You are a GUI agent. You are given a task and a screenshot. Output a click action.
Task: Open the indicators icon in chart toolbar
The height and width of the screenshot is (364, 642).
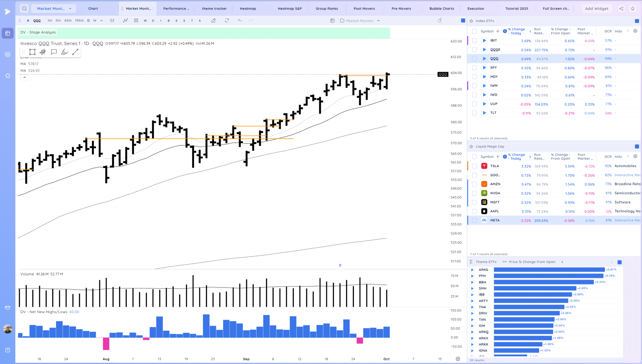point(125,21)
